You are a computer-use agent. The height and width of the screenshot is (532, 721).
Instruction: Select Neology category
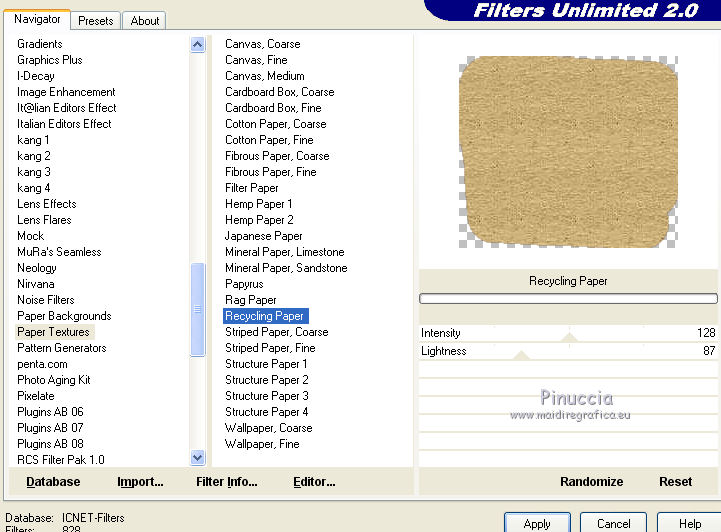(x=36, y=268)
